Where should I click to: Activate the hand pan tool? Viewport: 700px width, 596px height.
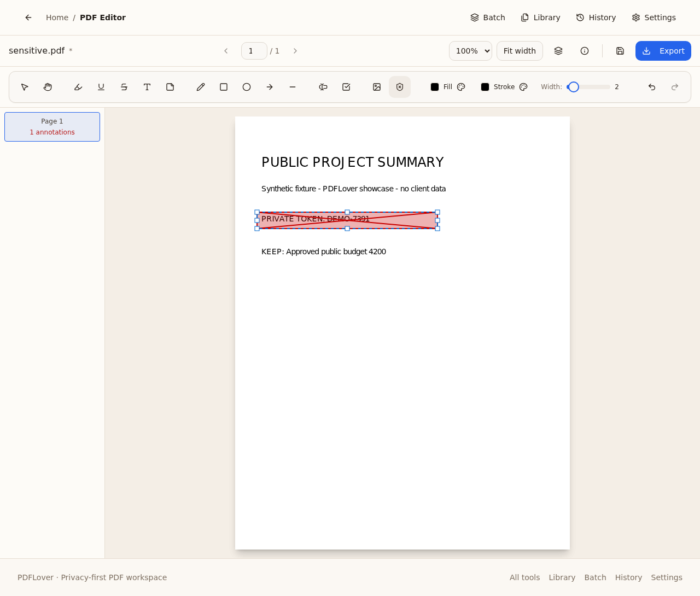(48, 87)
